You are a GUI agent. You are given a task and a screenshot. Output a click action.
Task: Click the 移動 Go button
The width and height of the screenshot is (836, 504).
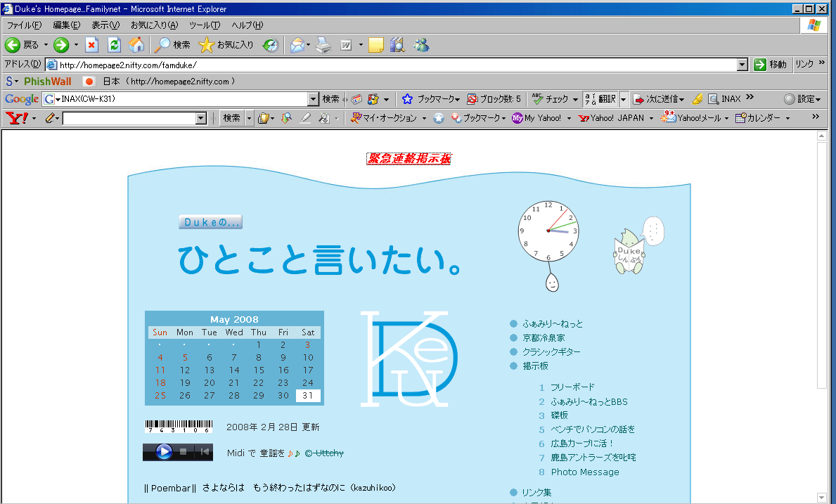pos(771,65)
